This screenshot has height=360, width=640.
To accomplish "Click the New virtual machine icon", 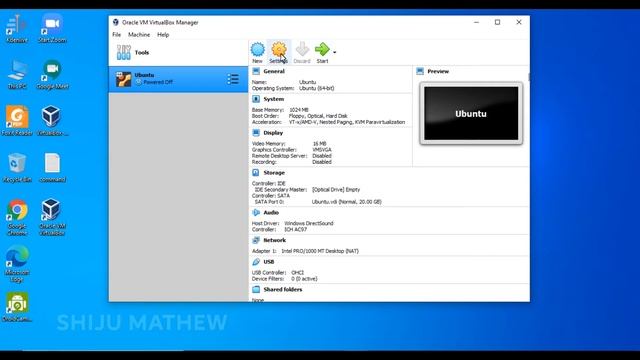I will (258, 52).
